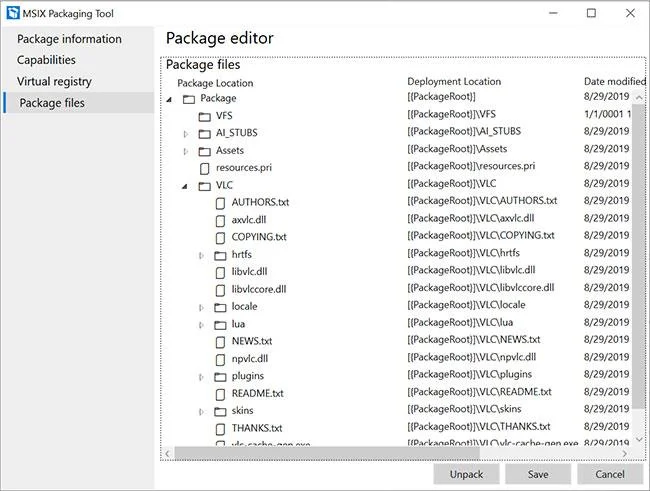650x491 pixels.
Task: Click the scroll left arrow
Action: [167, 453]
